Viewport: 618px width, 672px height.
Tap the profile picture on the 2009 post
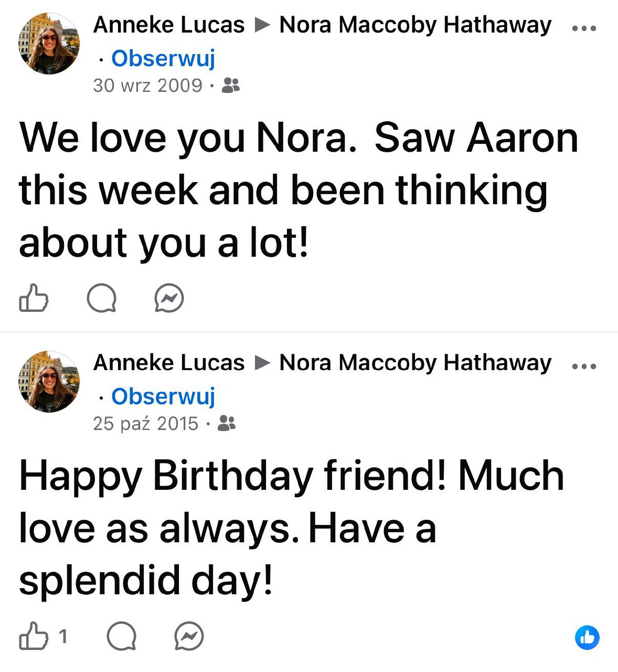click(x=49, y=44)
